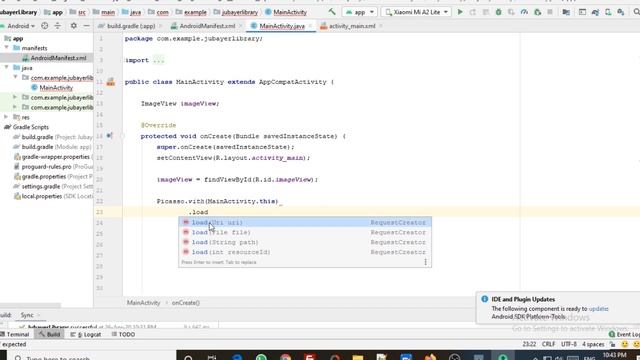Click the collapse-all icon in Project panel
This screenshot has width=640, height=360.
[x=58, y=26]
